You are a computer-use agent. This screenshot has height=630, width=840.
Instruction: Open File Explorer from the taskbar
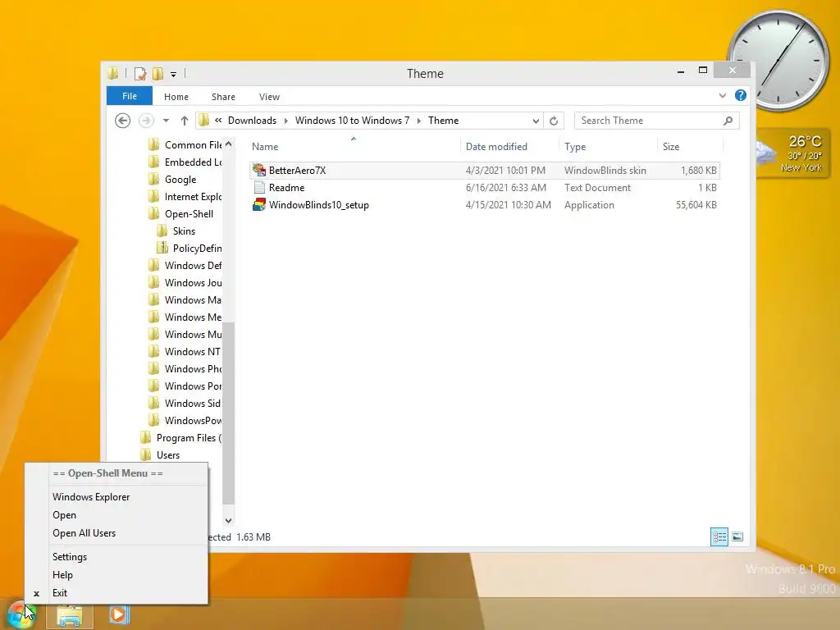(x=70, y=615)
